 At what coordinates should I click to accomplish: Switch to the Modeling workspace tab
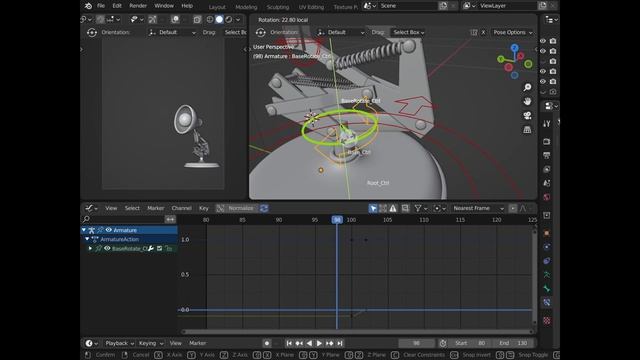[x=246, y=7]
